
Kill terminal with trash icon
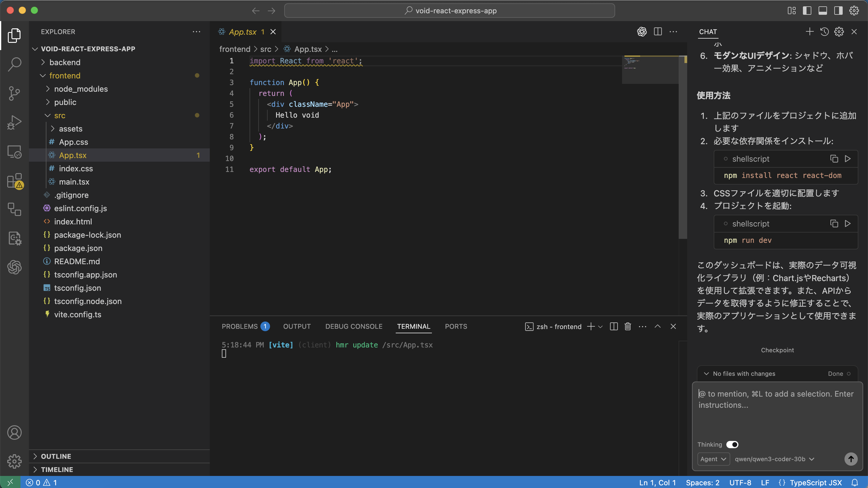(x=627, y=326)
